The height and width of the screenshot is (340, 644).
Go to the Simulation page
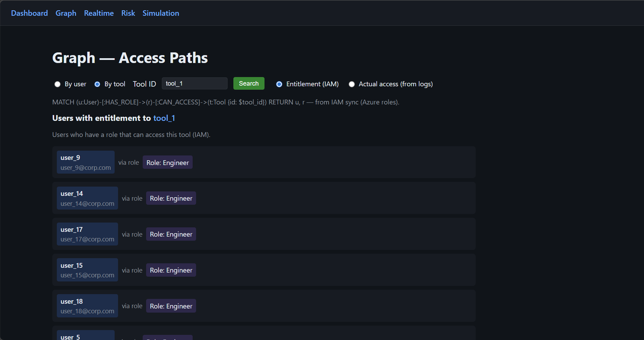pyautogui.click(x=161, y=13)
